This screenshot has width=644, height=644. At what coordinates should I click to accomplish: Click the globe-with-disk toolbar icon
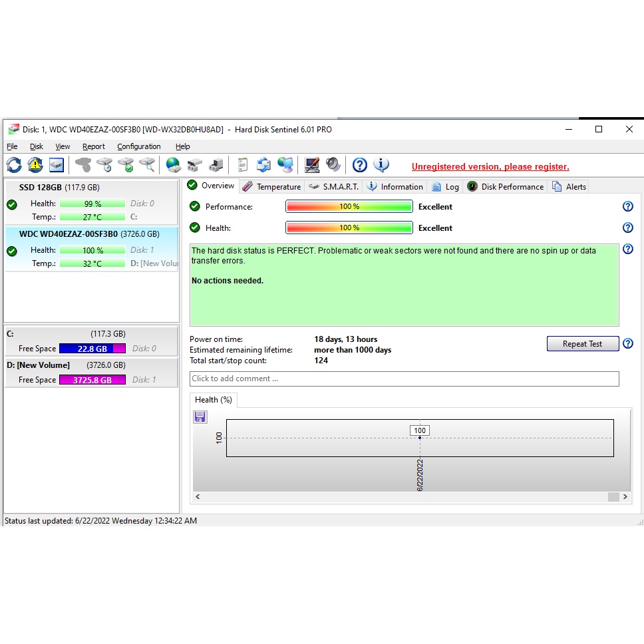click(x=173, y=165)
